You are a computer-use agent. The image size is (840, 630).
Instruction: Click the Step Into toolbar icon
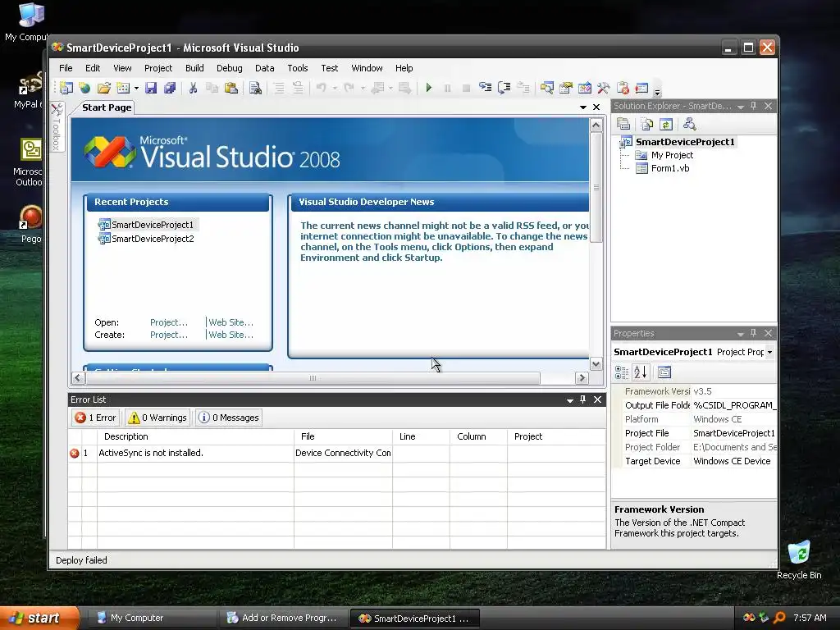[486, 88]
